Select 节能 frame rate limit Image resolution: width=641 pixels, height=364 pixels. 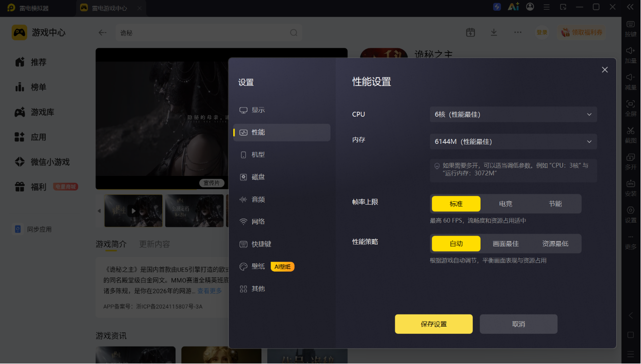point(555,204)
